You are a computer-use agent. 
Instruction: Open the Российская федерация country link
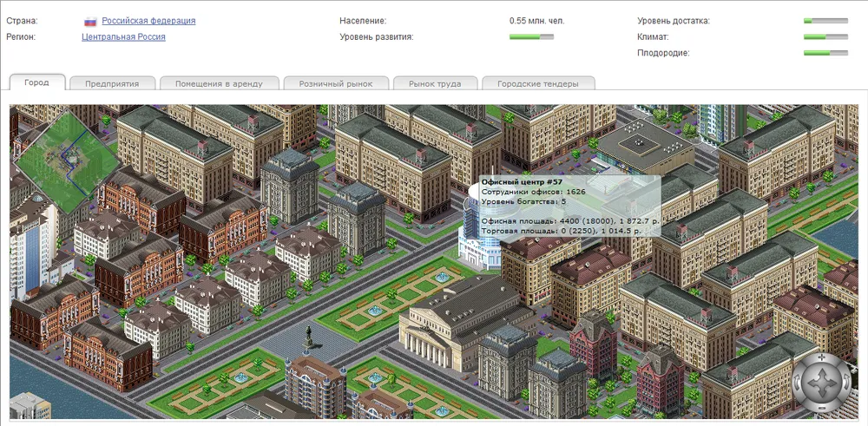(x=148, y=21)
